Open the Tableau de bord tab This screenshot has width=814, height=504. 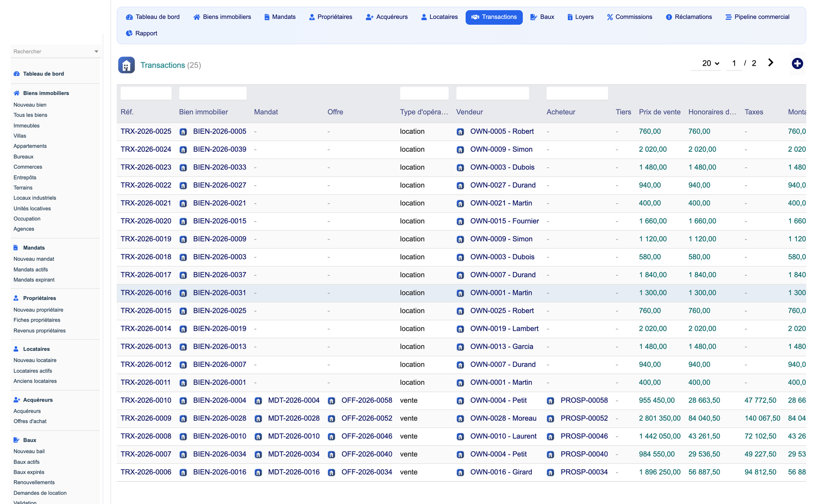(153, 17)
